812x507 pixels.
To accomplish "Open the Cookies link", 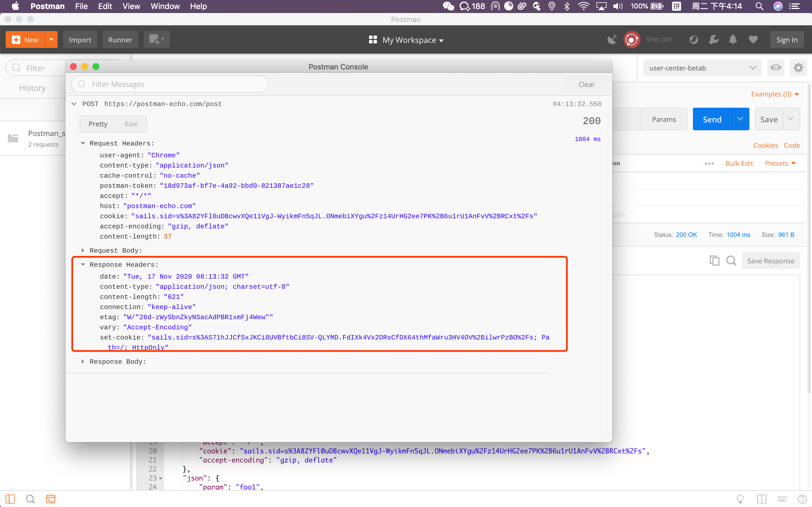I will [766, 145].
